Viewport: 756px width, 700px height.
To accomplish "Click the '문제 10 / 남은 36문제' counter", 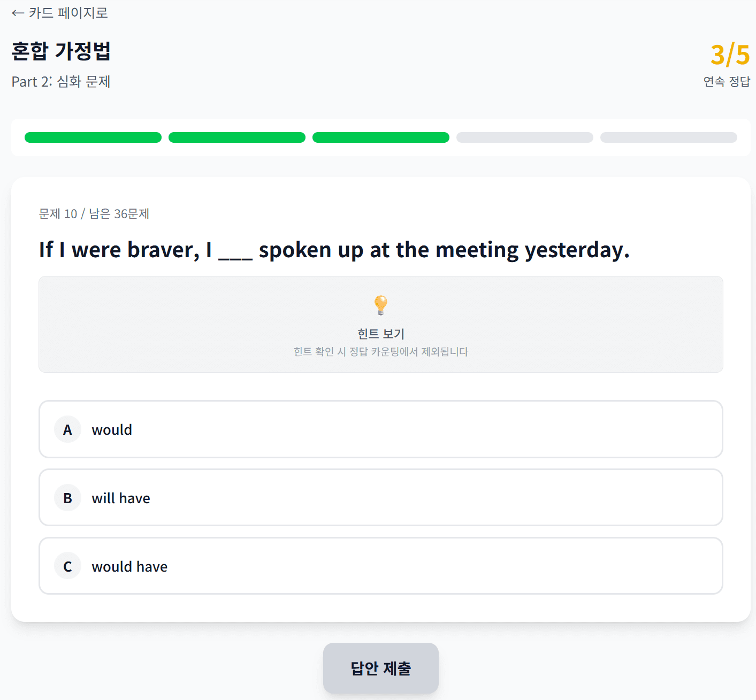I will click(x=93, y=213).
